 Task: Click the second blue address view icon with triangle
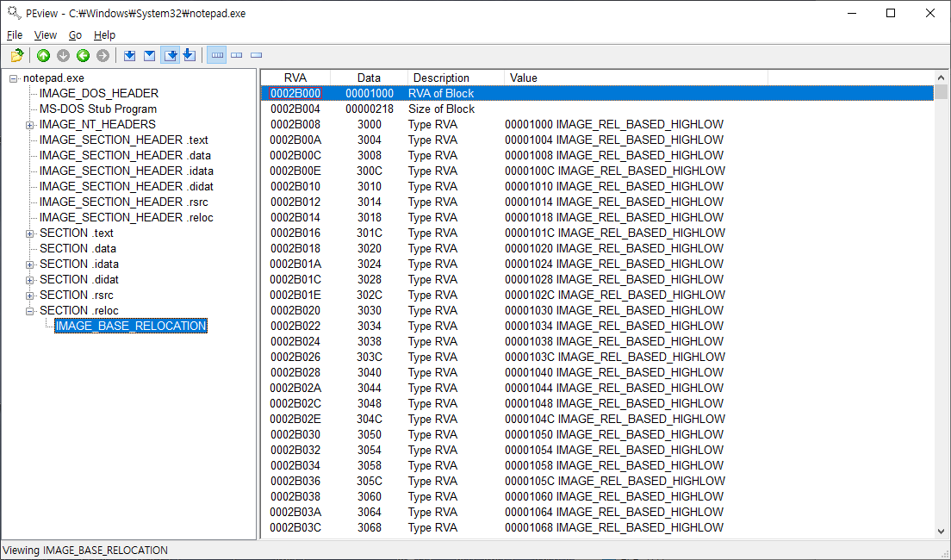coord(149,55)
